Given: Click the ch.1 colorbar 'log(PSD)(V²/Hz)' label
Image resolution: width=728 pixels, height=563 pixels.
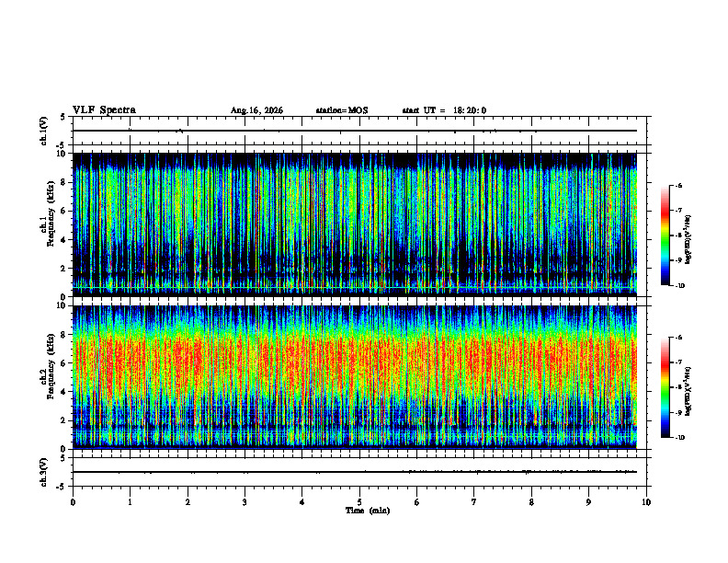Looking at the screenshot, I should [x=688, y=239].
